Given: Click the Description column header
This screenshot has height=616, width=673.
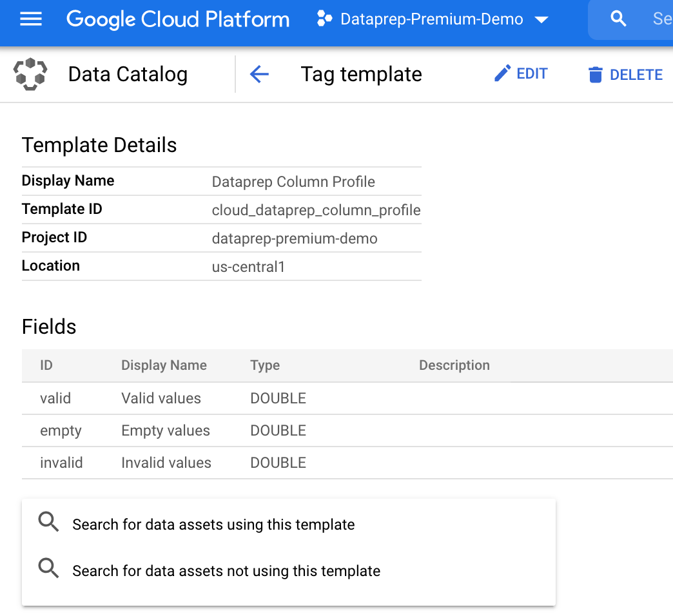Looking at the screenshot, I should coord(454,365).
